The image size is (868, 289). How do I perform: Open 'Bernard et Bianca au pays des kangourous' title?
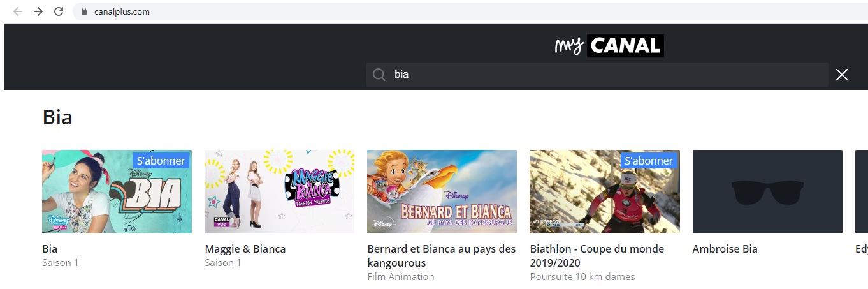click(442, 256)
